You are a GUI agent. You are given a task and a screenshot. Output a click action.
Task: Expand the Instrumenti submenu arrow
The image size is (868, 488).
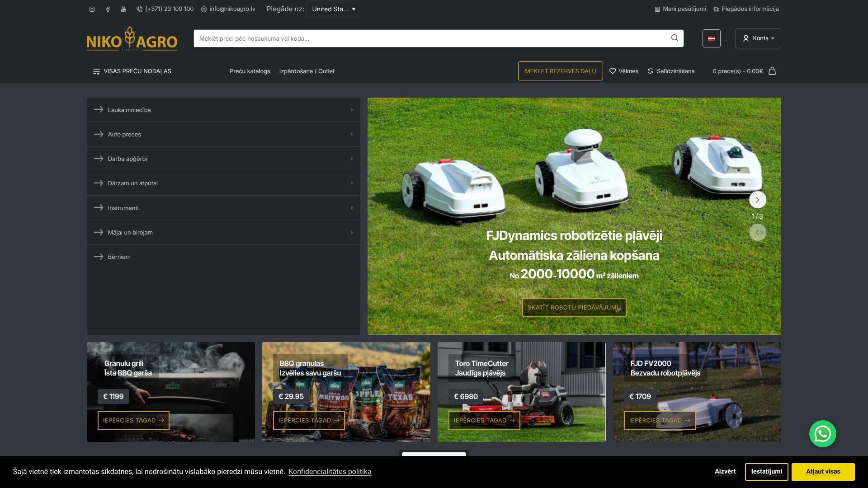352,208
